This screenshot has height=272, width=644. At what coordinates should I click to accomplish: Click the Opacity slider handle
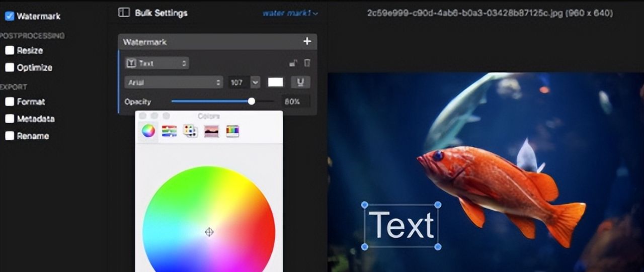252,102
